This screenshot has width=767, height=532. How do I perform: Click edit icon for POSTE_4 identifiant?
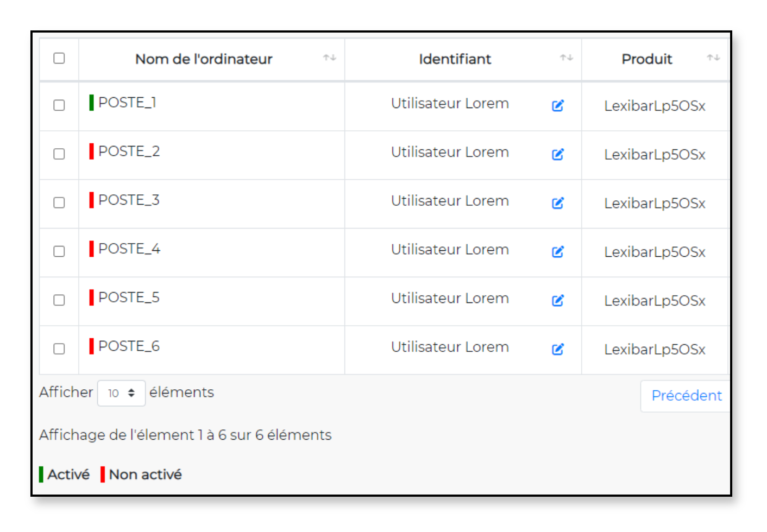pos(558,251)
